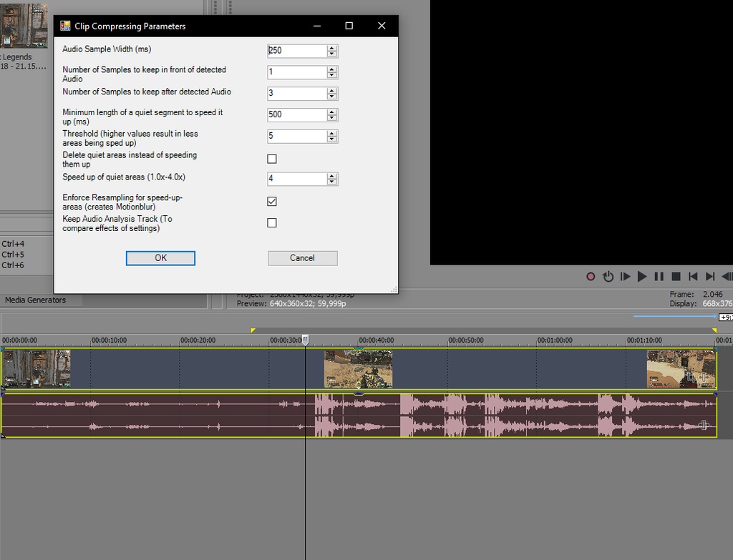
Task: Jump to start with Go to Start icon
Action: (693, 276)
